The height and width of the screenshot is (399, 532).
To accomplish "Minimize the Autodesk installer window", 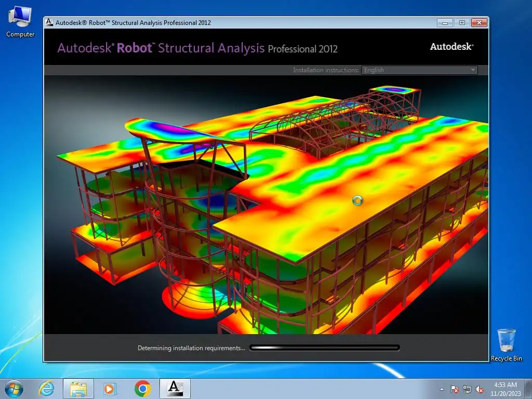I will coord(445,22).
